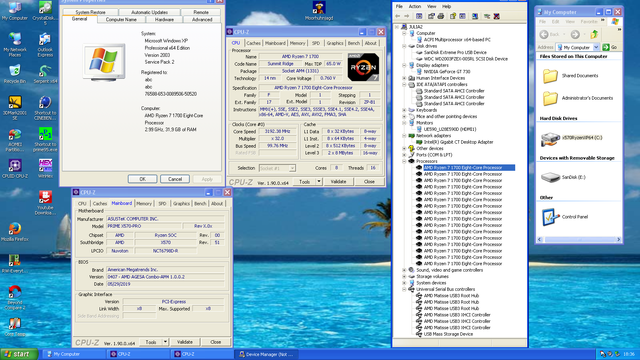Click Cancel in System Properties
The height and width of the screenshot is (360, 640).
click(x=175, y=179)
